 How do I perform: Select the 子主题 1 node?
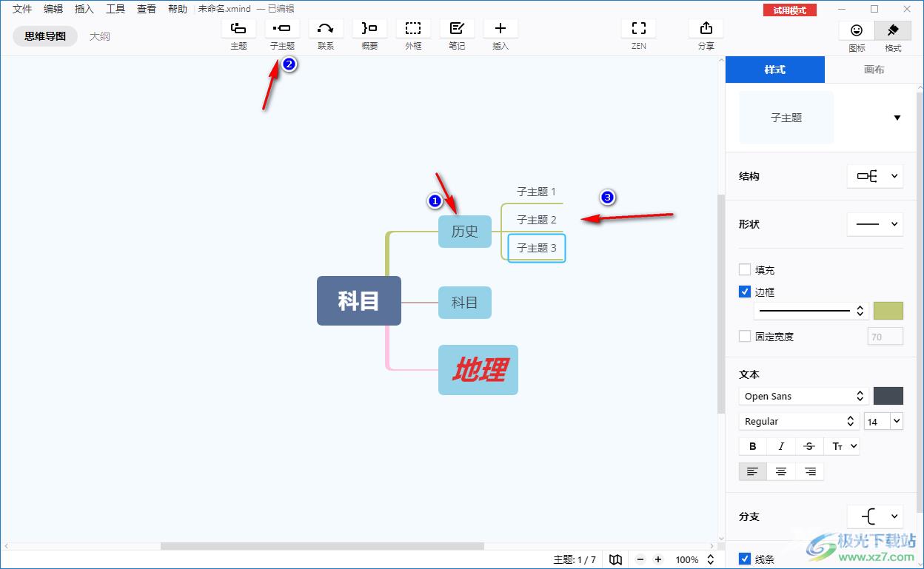536,192
